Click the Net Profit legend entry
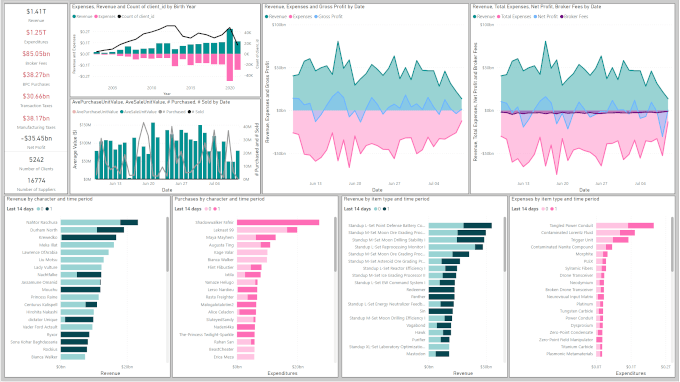680x382 pixels. tap(546, 16)
